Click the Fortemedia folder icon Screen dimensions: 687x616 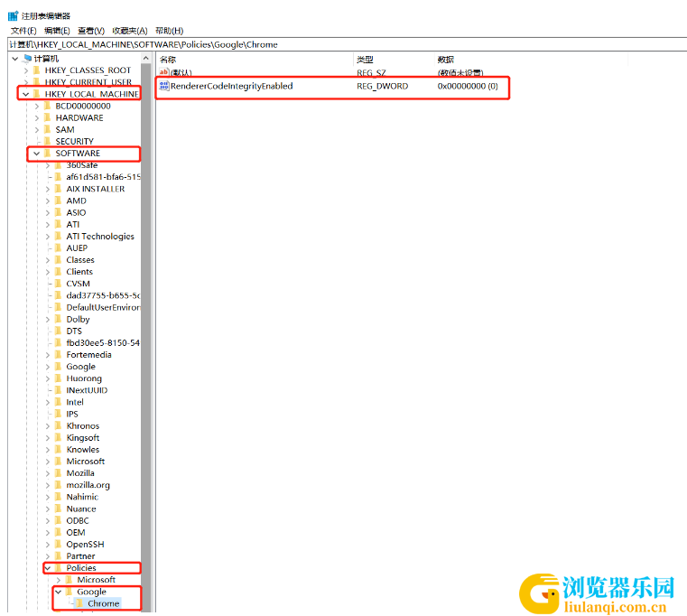(x=59, y=355)
